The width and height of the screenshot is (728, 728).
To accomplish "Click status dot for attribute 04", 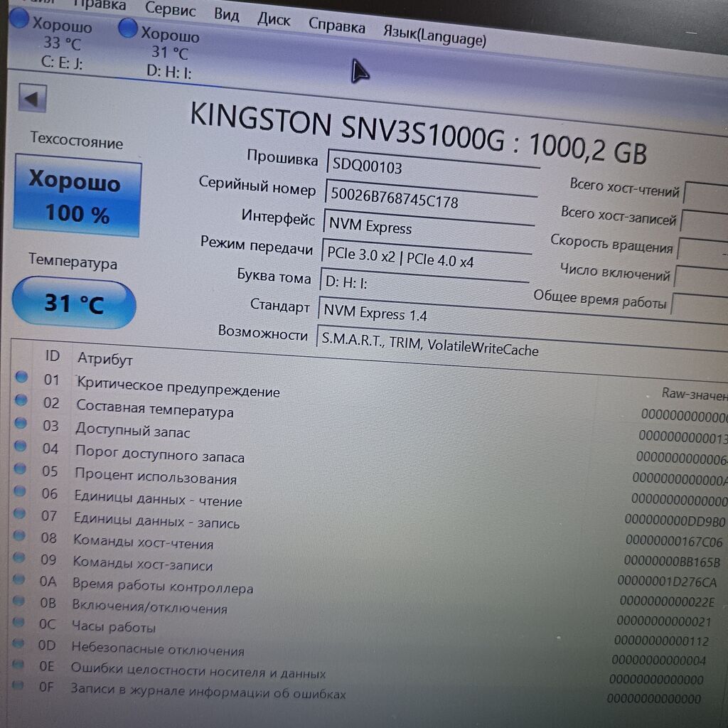I will [21, 445].
